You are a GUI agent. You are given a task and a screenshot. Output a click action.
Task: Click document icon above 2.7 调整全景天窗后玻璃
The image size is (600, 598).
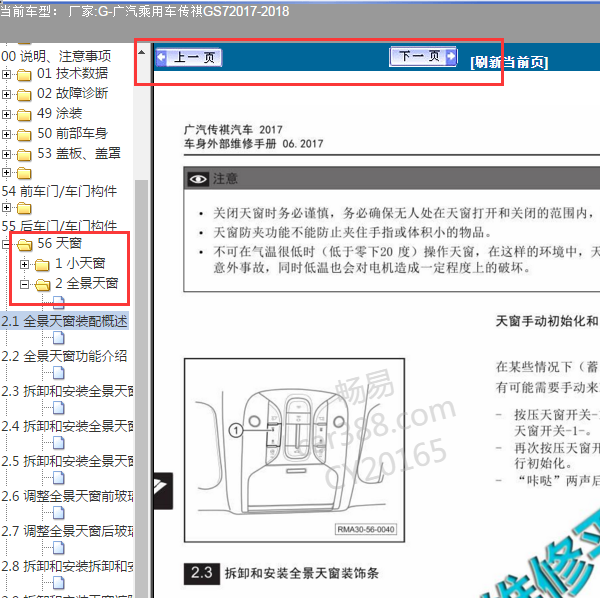point(59,513)
